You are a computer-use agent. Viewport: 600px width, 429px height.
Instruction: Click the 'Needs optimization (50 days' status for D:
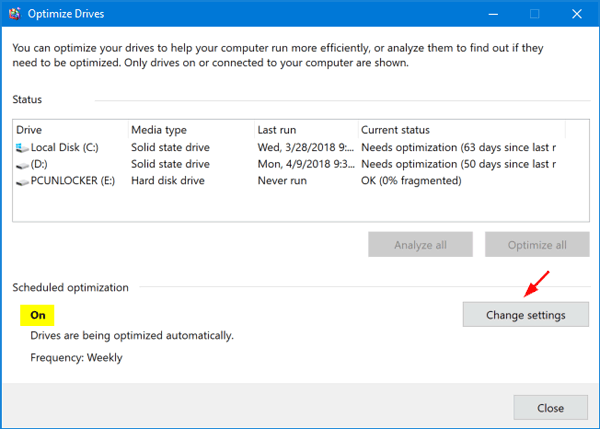point(458,164)
